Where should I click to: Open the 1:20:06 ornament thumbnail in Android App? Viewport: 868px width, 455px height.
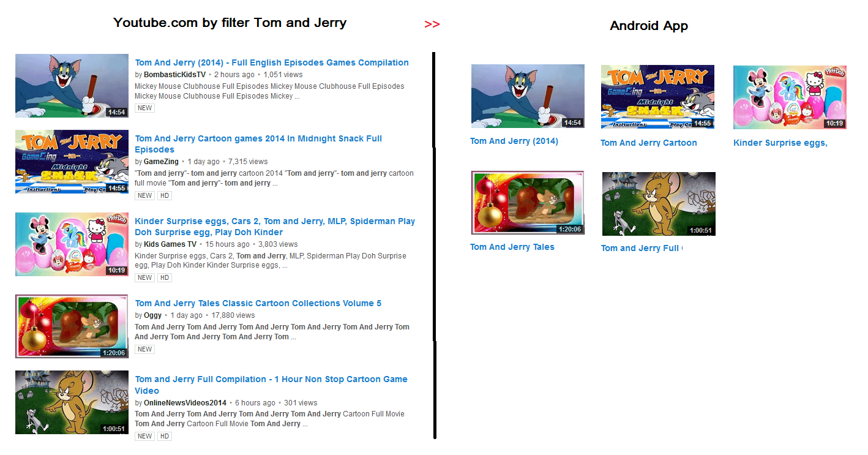528,203
